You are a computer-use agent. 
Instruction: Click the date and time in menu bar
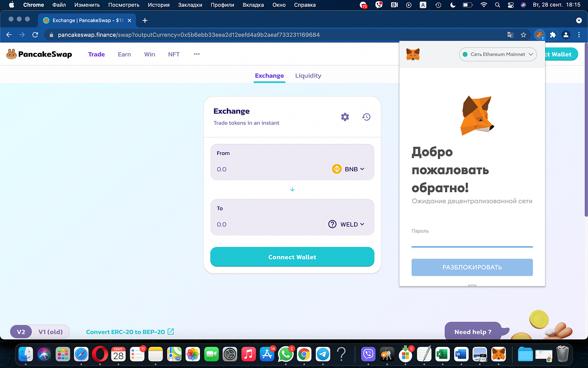[x=556, y=5]
